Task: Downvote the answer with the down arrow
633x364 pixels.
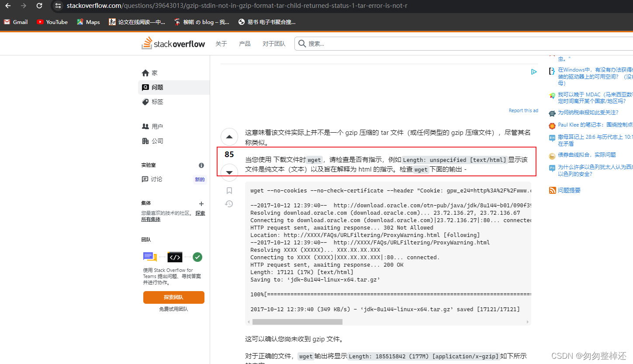Action: (229, 172)
